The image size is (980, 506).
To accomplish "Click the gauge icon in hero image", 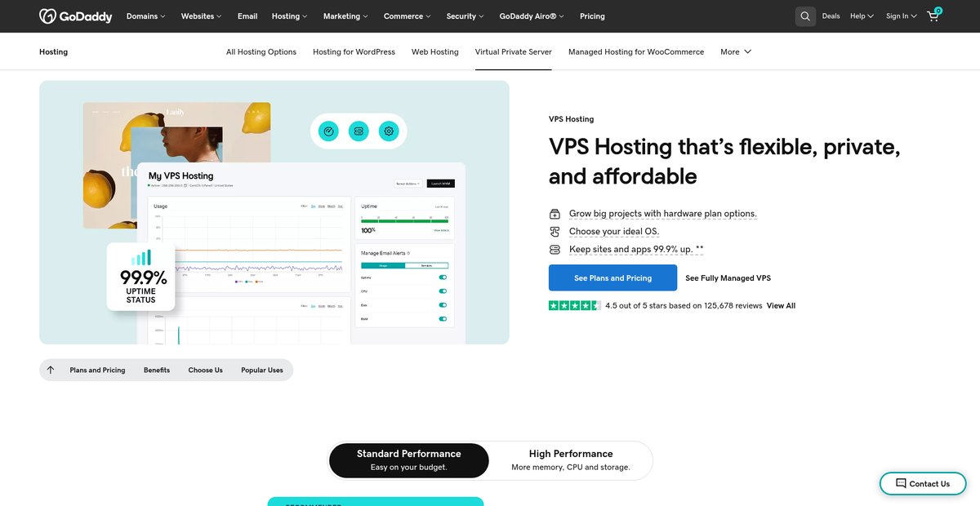I will 328,131.
